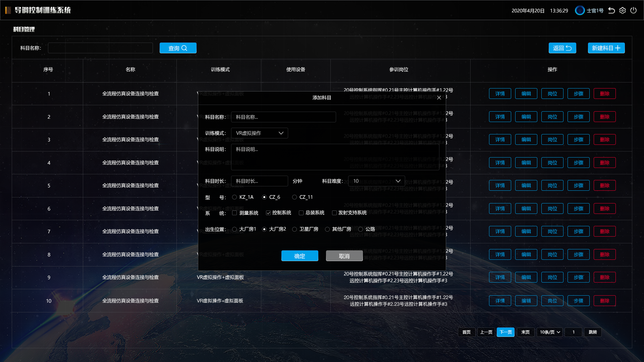Click the 取消 cancel button
The height and width of the screenshot is (362, 644).
click(x=344, y=256)
